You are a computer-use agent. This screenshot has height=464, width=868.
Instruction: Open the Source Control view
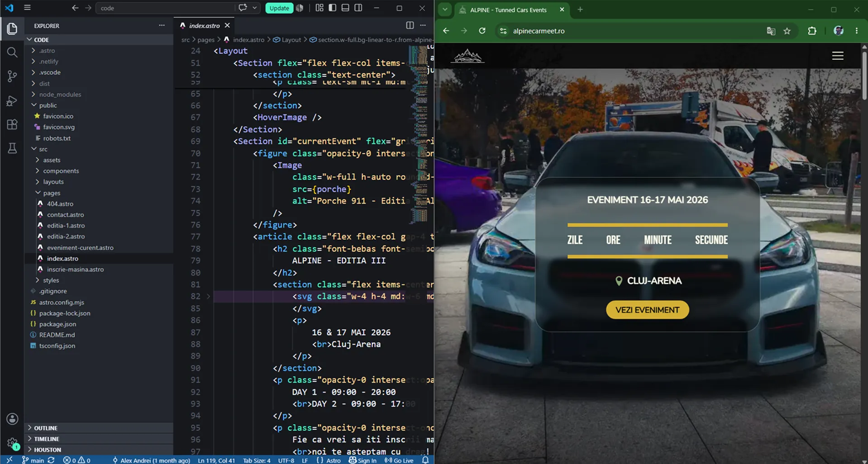click(x=12, y=76)
